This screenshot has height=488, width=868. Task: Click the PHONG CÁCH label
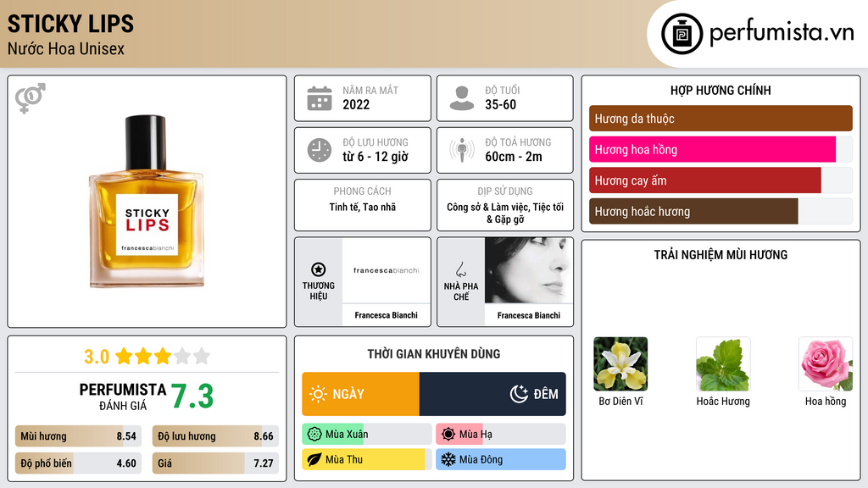pyautogui.click(x=363, y=191)
